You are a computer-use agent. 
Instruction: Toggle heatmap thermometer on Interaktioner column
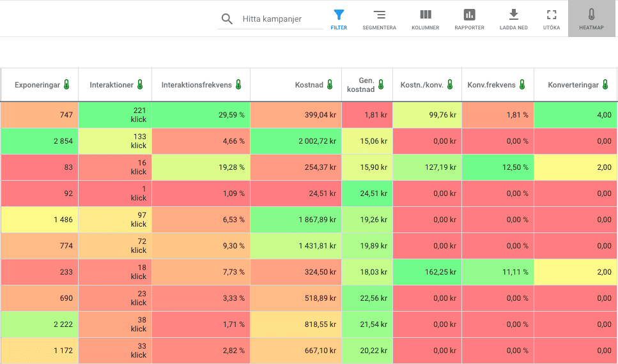[x=140, y=85]
